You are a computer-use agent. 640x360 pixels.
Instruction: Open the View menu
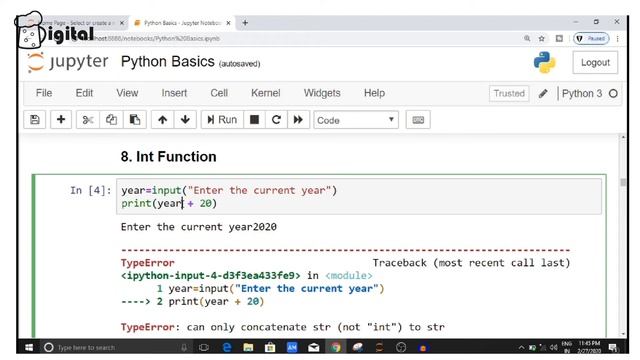(127, 93)
